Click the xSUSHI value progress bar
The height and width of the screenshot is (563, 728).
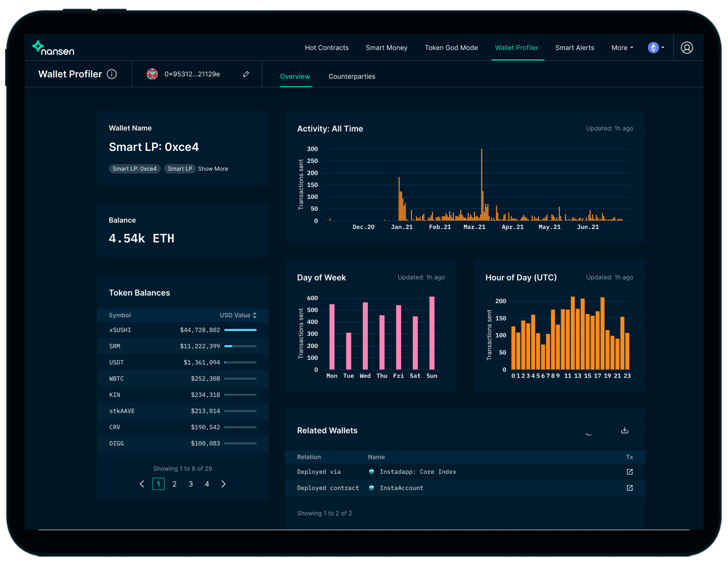click(240, 330)
